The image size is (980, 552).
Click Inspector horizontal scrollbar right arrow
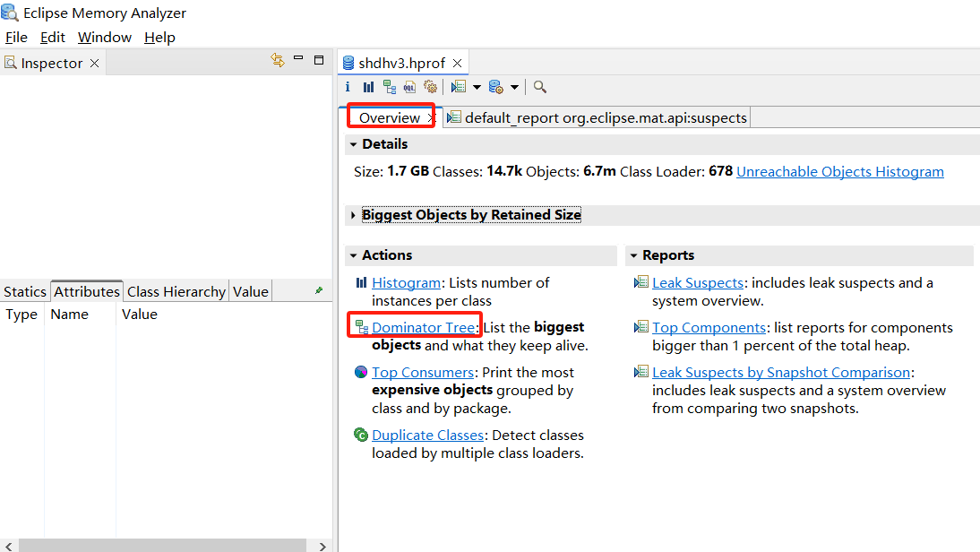(322, 546)
